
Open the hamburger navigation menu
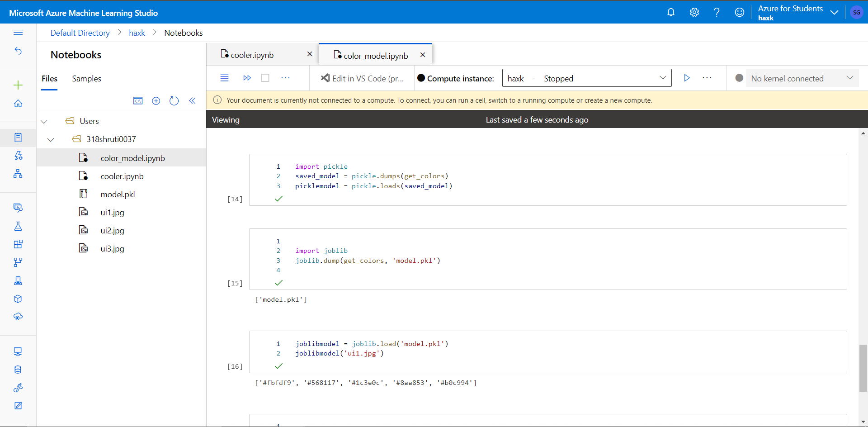18,33
